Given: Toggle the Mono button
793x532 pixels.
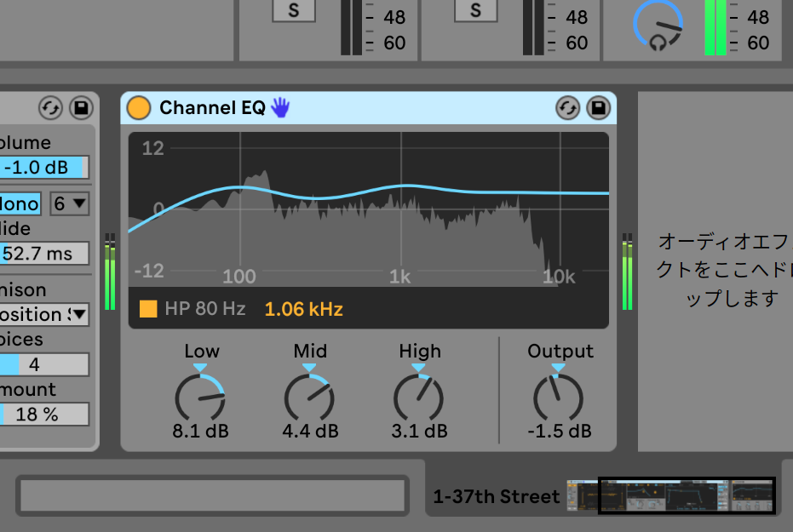Looking at the screenshot, I should [20, 203].
